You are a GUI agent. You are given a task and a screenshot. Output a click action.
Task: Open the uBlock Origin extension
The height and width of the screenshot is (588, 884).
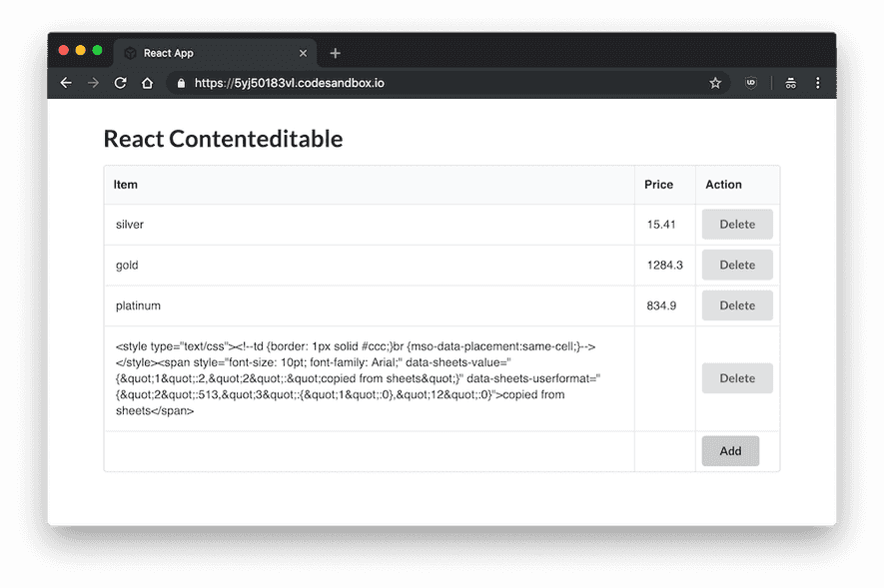click(750, 83)
